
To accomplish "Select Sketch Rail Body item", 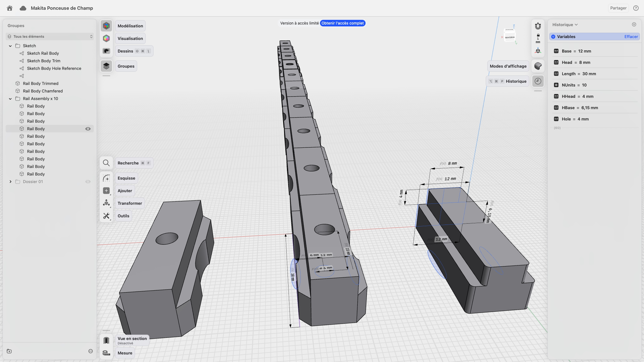I will point(43,53).
